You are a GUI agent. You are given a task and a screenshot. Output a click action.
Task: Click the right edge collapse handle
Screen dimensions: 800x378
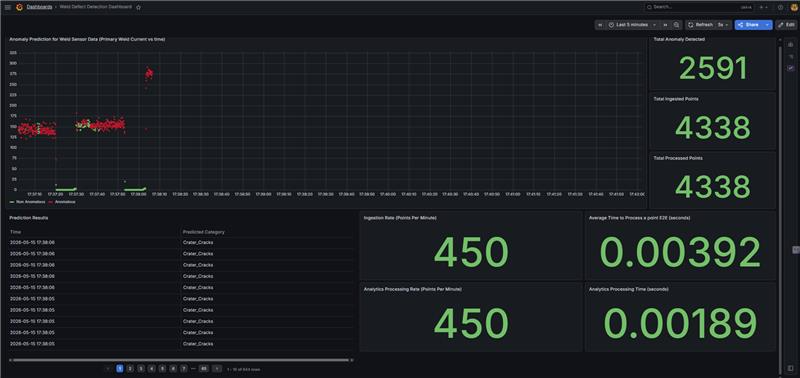click(795, 249)
